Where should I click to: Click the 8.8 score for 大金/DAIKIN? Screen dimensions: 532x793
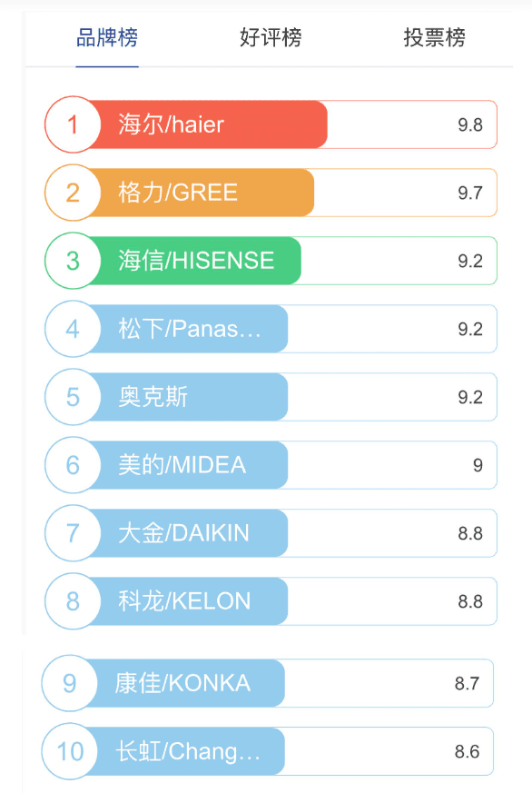[x=470, y=533]
